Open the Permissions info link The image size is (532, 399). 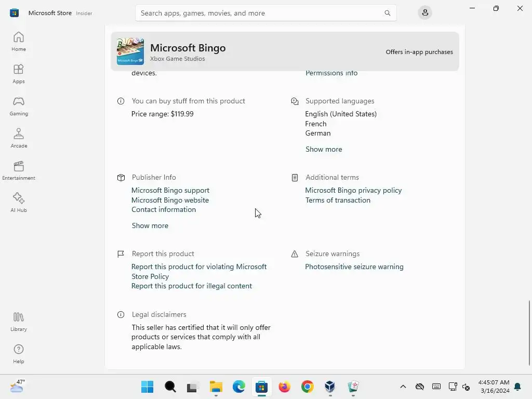(x=331, y=73)
